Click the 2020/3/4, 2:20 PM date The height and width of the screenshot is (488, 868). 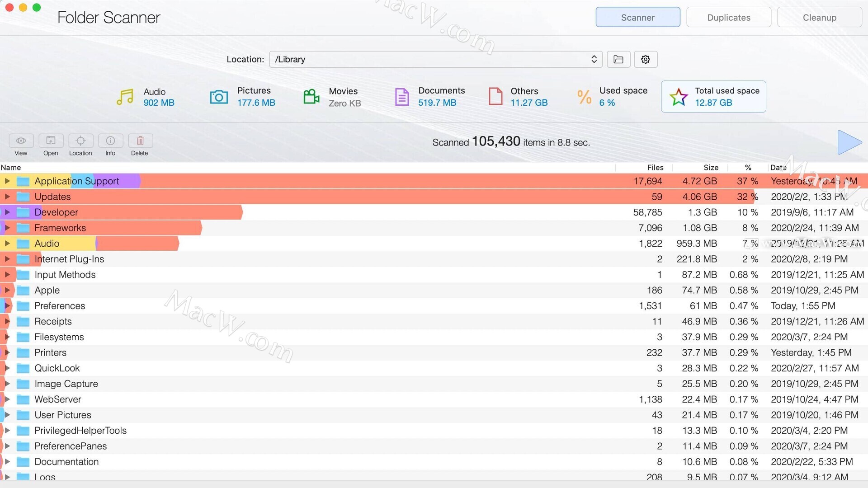click(x=809, y=431)
